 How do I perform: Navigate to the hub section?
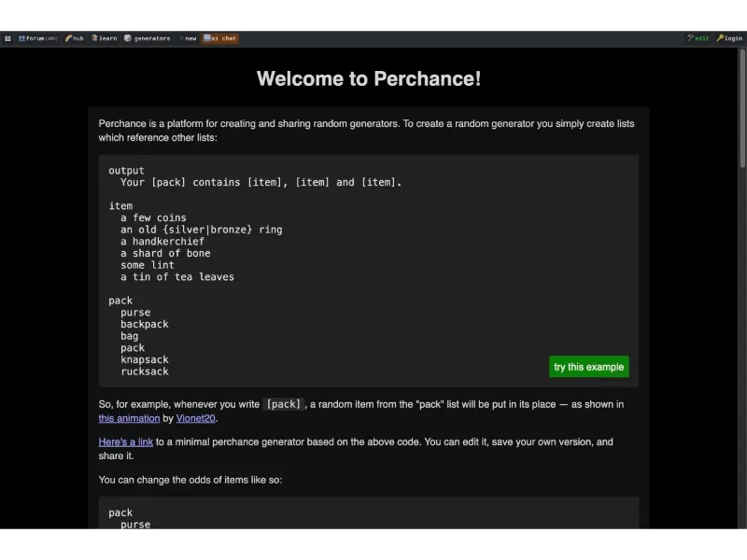click(77, 38)
